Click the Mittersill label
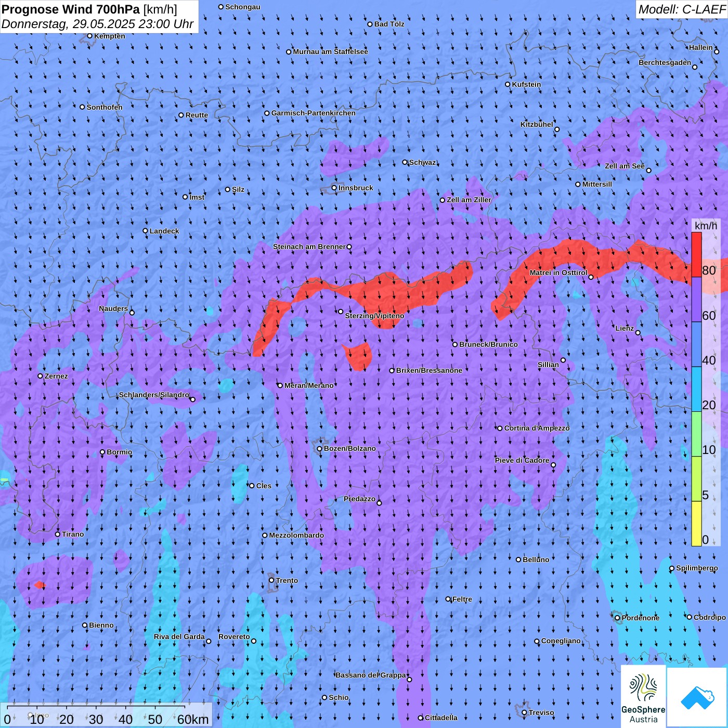 [x=597, y=184]
